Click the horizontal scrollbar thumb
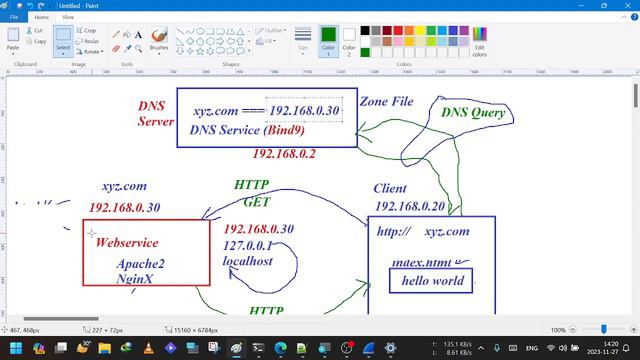Image resolution: width=640 pixels, height=360 pixels. tap(61, 318)
